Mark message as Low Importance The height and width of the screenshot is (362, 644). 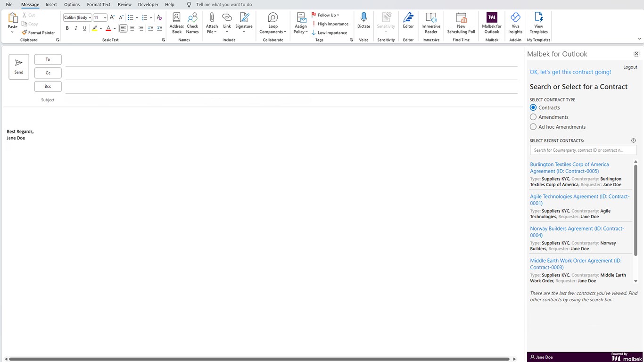click(330, 33)
